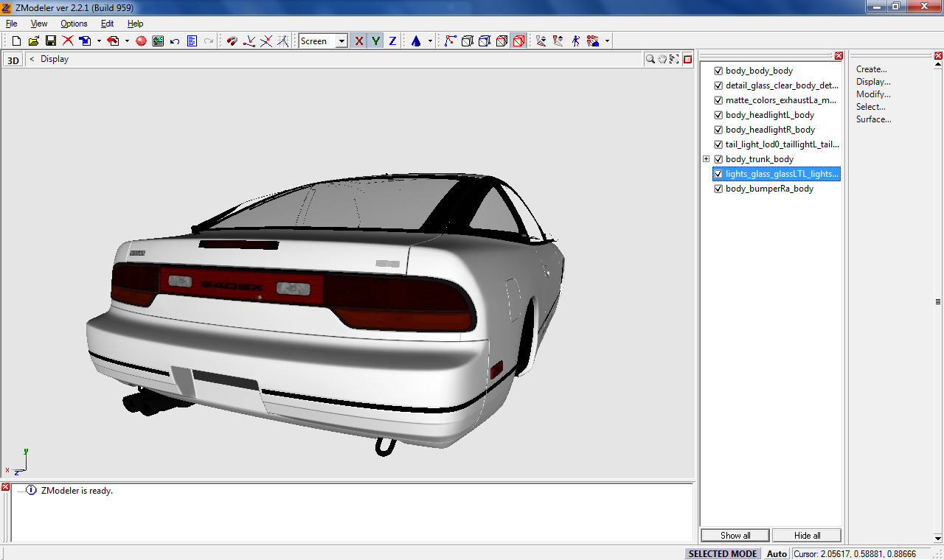Image resolution: width=944 pixels, height=560 pixels.
Task: Click the viewport pan hand icon
Action: point(662,59)
